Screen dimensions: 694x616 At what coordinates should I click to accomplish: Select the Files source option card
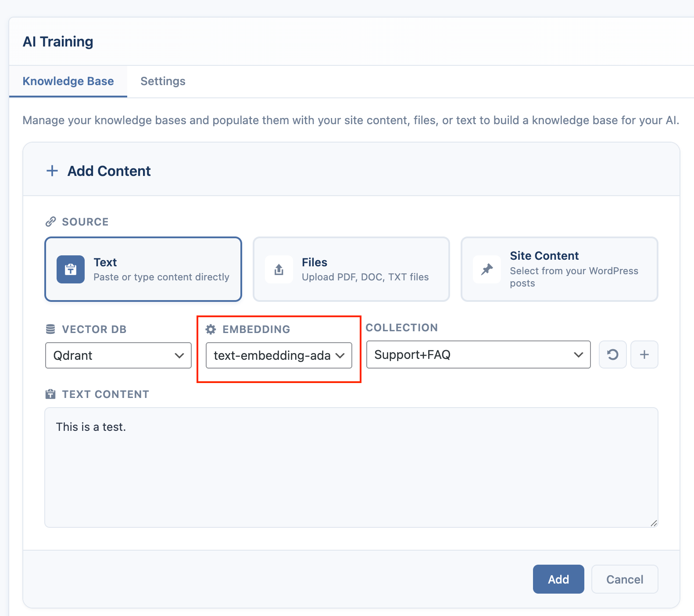tap(351, 269)
